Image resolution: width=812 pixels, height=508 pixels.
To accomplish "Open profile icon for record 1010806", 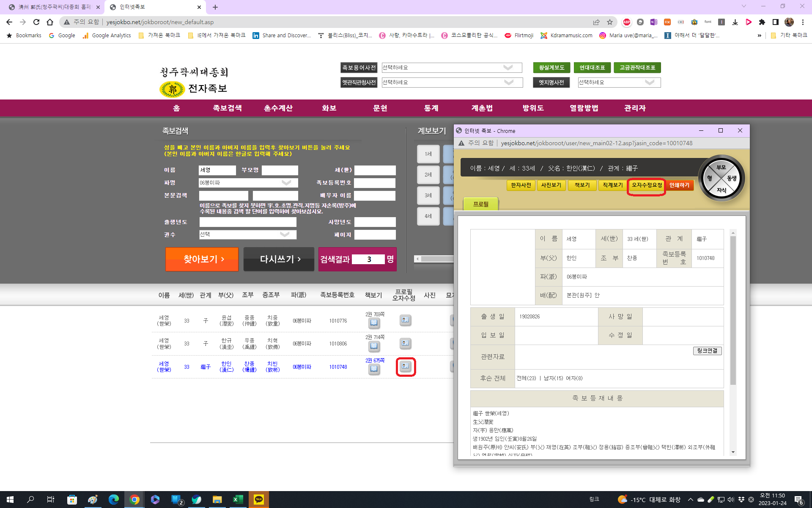I will coord(405,343).
